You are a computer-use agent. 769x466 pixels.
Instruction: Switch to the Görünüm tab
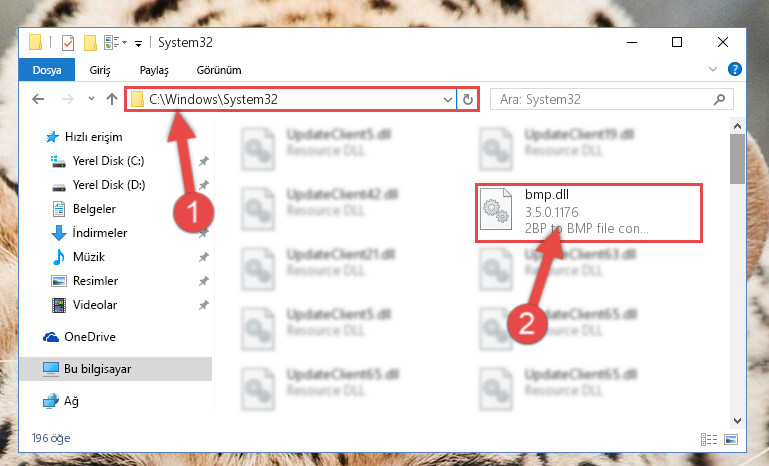tap(219, 70)
